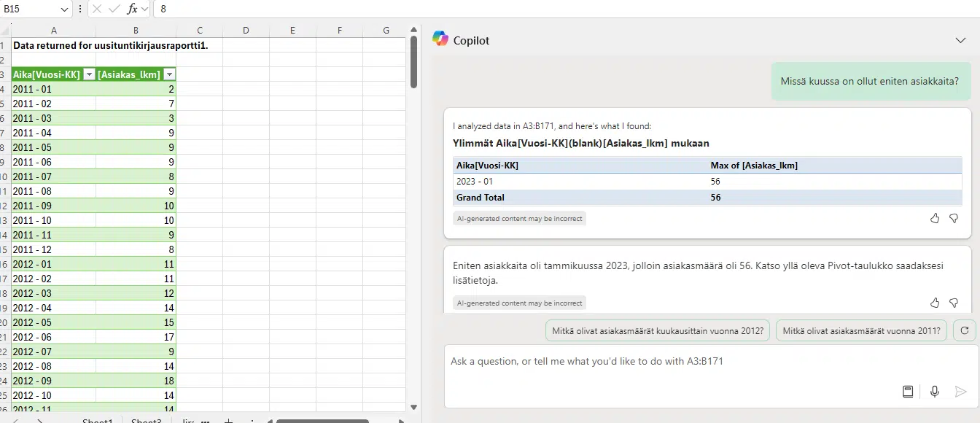Collapse the Copilot pane with the chevron

tap(960, 40)
